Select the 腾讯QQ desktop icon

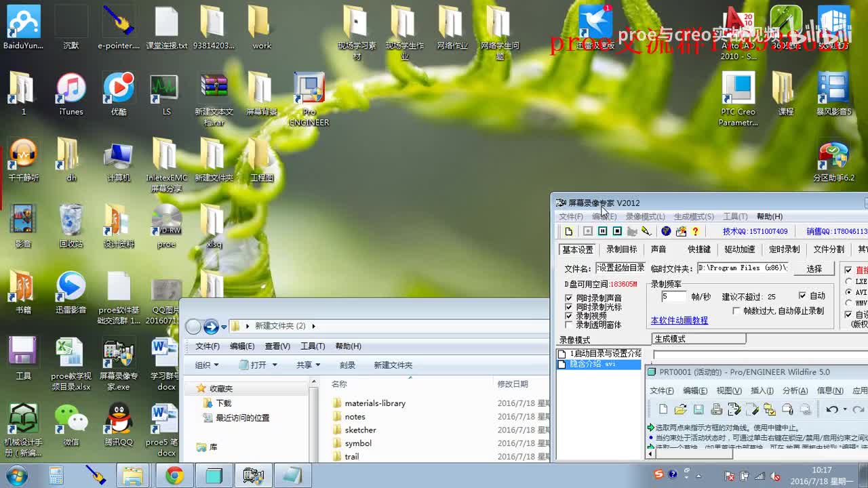pos(119,424)
